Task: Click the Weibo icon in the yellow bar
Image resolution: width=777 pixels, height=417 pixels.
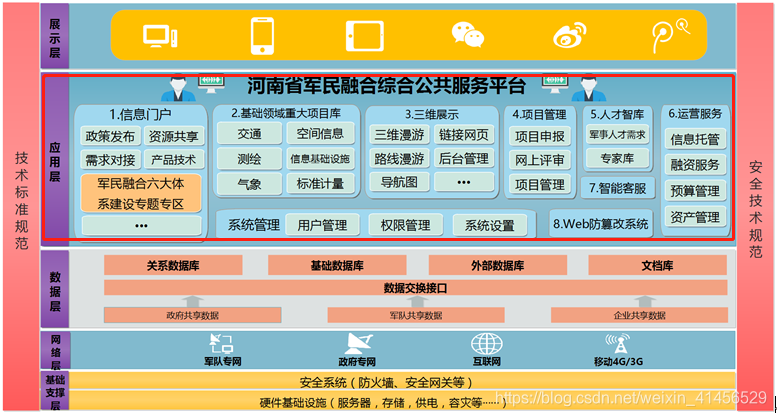Action: [569, 35]
